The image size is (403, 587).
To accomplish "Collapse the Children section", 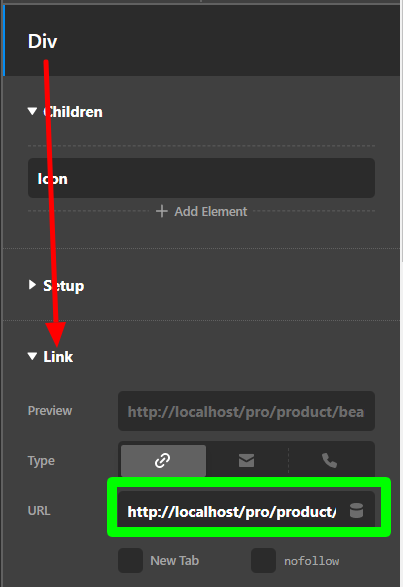I will pyautogui.click(x=32, y=111).
